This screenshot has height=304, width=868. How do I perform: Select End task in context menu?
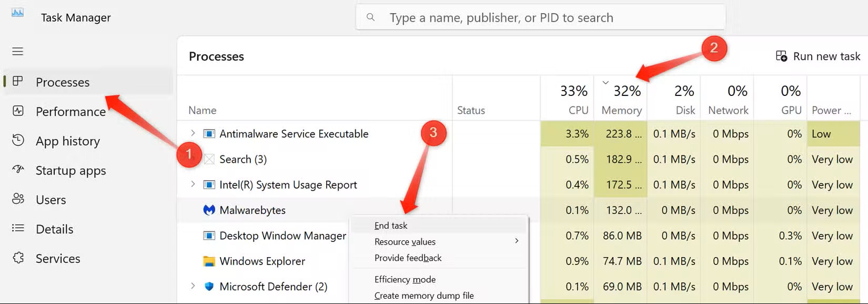tap(391, 225)
